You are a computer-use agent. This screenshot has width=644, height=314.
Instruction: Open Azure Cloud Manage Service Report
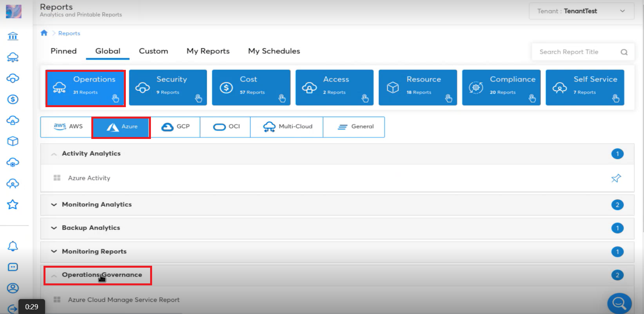[124, 300]
